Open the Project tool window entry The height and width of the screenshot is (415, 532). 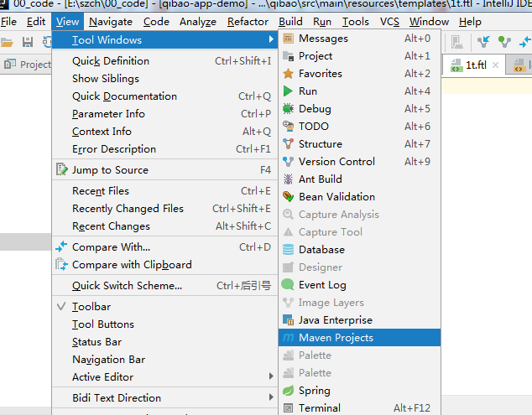tap(359, 56)
